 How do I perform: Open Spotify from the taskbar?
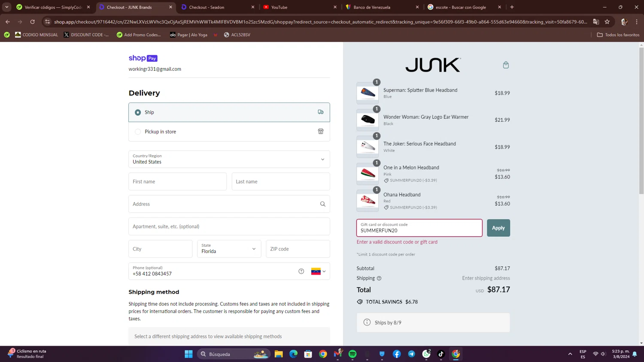pyautogui.click(x=352, y=354)
